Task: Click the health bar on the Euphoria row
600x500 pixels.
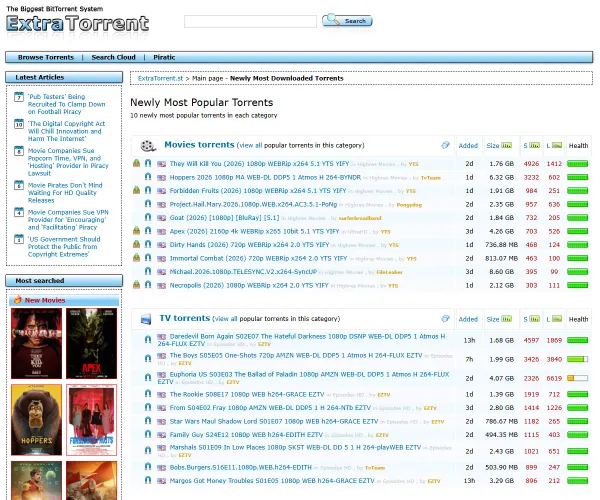Action: coord(577,378)
